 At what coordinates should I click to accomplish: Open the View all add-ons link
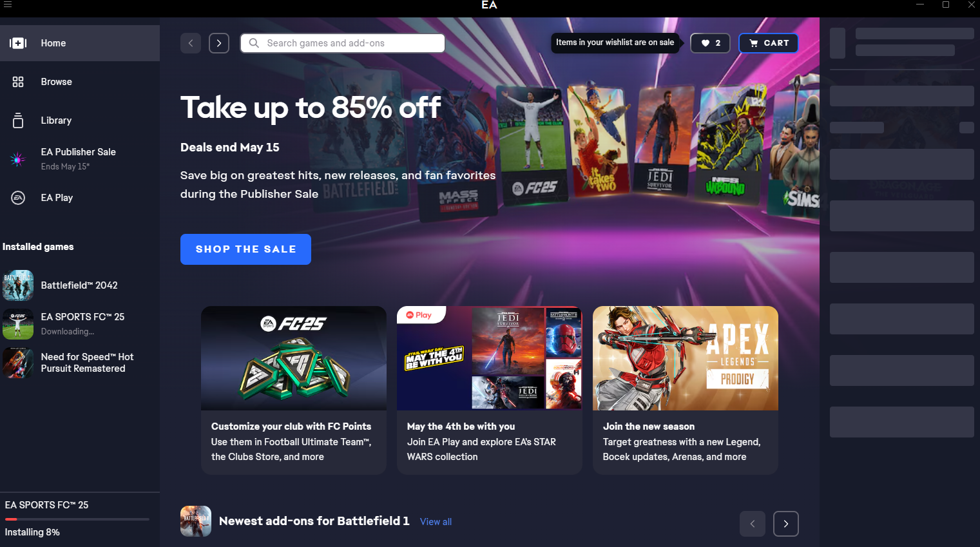[436, 522]
